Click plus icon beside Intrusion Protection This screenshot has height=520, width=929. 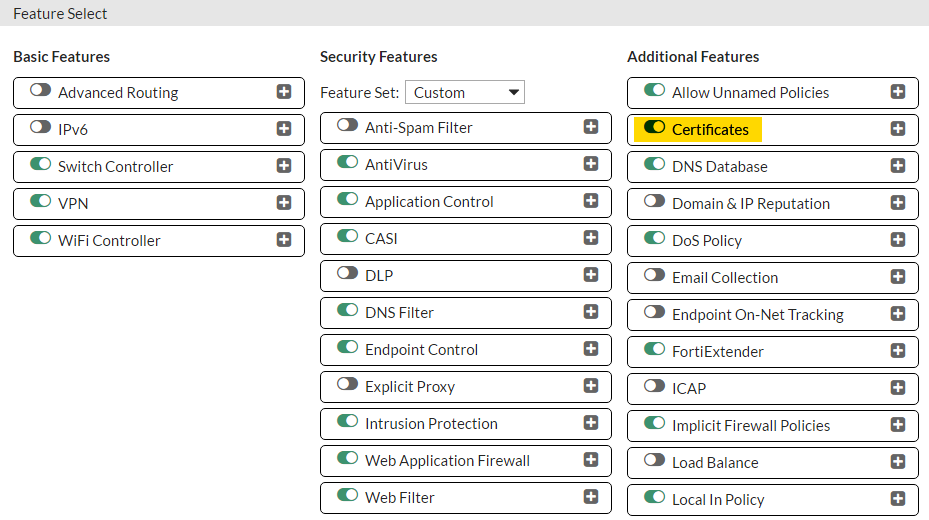coord(591,423)
